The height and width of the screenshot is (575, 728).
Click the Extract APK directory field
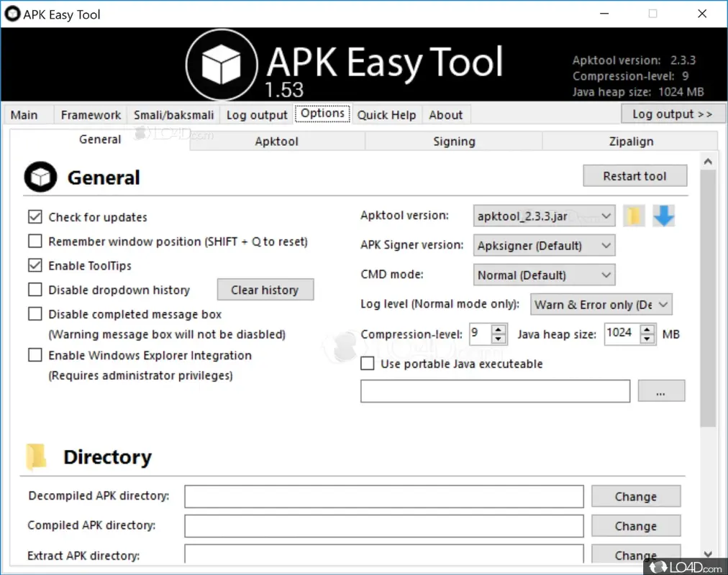point(384,555)
